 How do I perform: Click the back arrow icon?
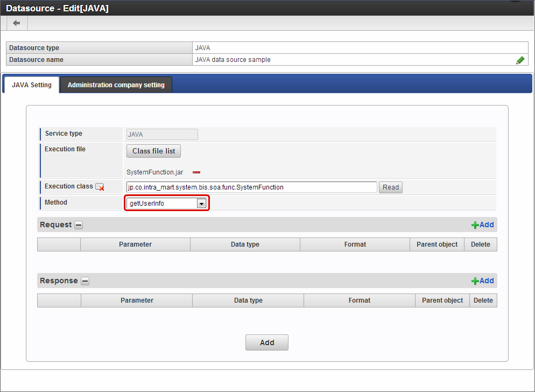pos(16,23)
